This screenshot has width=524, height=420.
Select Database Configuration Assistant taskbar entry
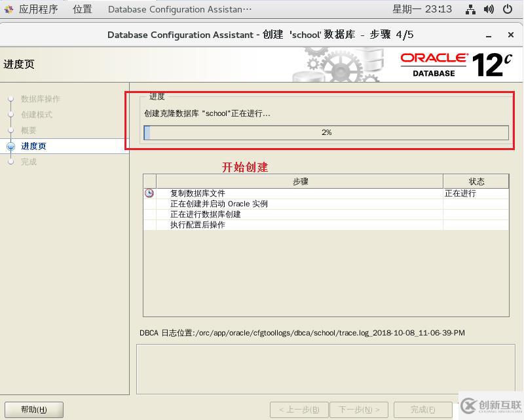(x=179, y=9)
